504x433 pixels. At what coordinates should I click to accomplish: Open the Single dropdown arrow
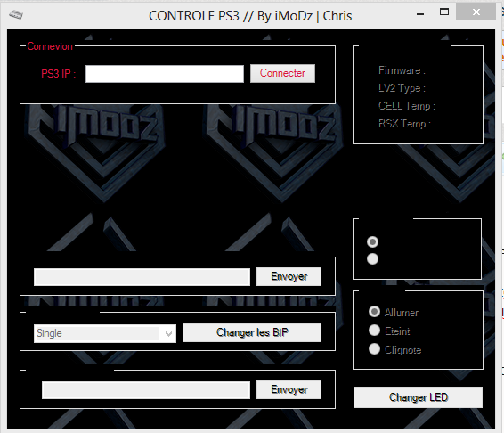pos(168,333)
